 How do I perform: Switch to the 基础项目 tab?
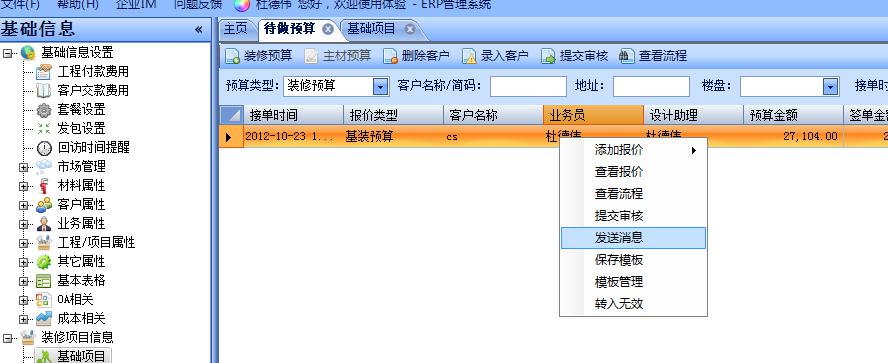coord(372,29)
